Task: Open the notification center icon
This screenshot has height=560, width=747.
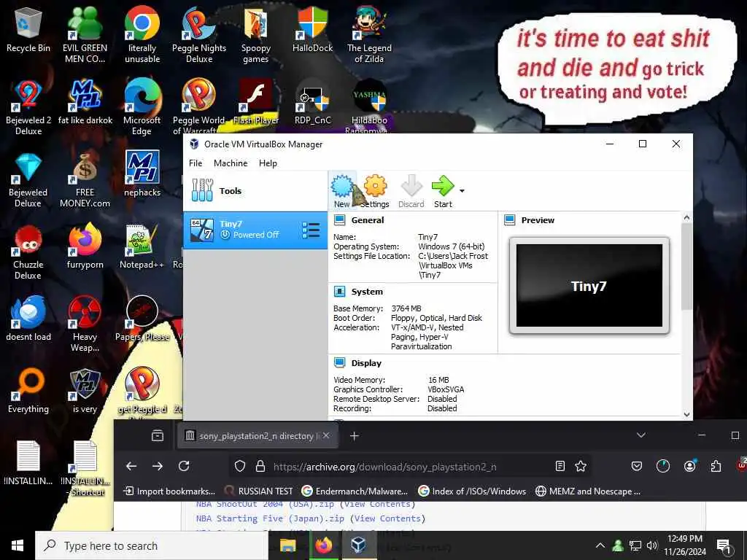Action: coord(724,545)
